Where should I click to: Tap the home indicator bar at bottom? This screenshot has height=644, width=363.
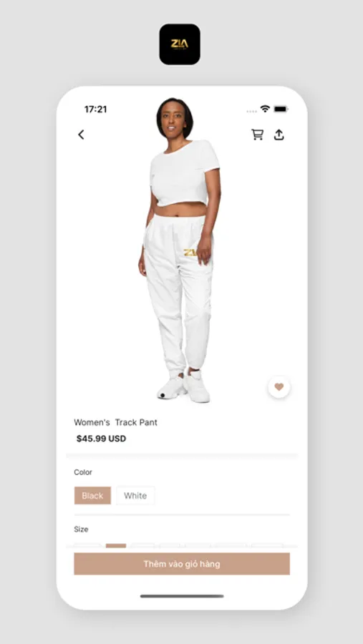(x=182, y=596)
